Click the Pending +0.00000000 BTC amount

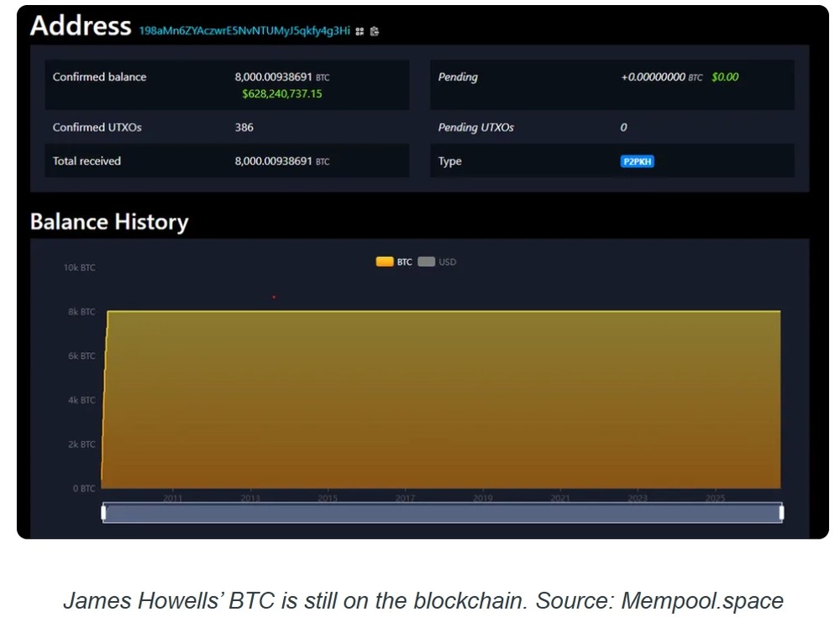click(662, 77)
